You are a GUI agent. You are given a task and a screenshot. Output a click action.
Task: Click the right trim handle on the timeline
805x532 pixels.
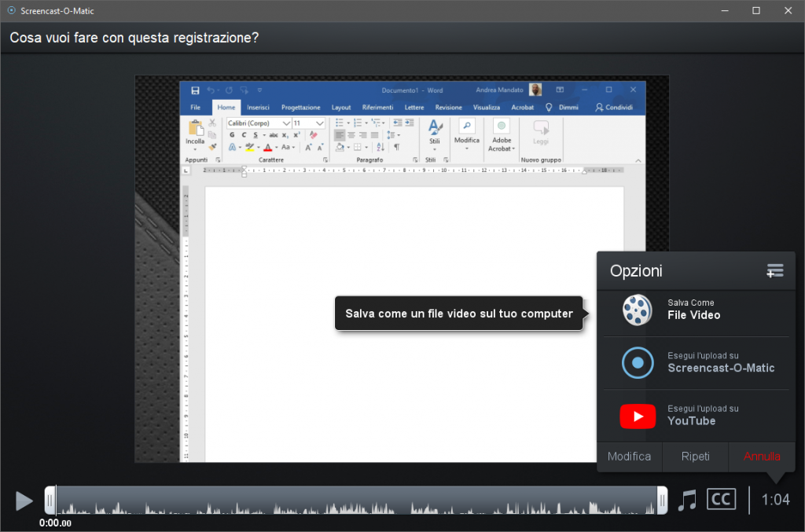[662, 501]
